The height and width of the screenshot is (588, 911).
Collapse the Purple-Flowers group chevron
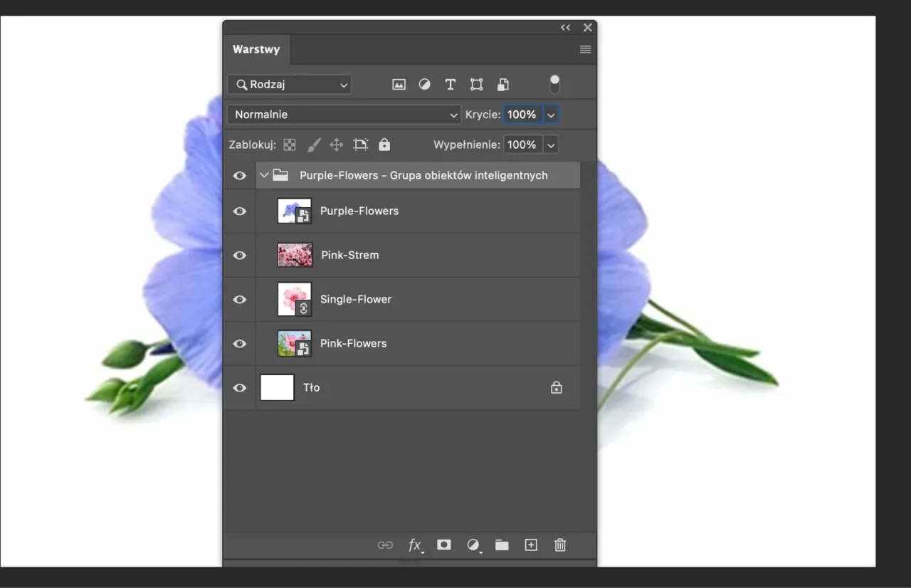click(264, 175)
